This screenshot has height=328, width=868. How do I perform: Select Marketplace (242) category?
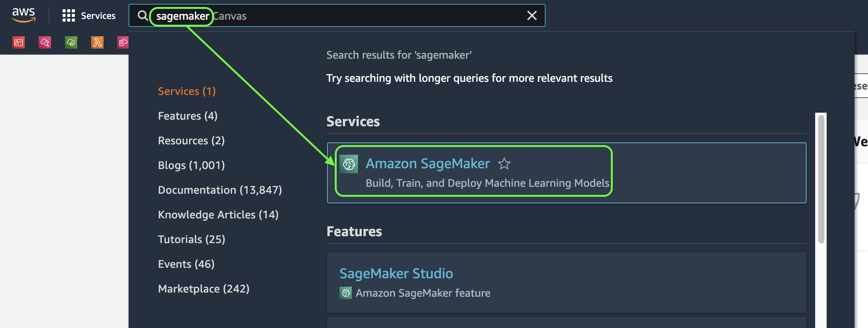pyautogui.click(x=203, y=289)
